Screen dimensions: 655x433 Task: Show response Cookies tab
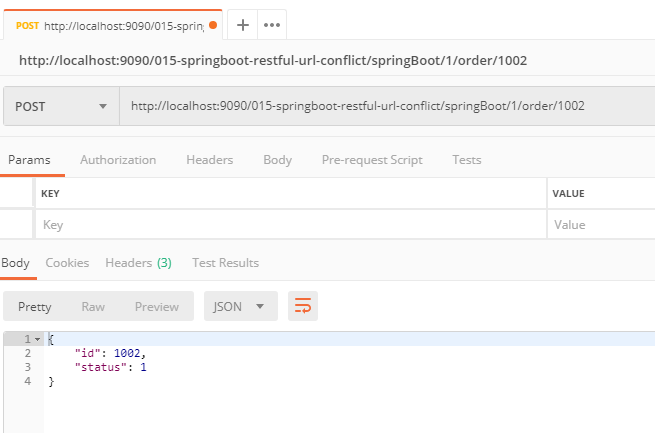click(x=67, y=263)
